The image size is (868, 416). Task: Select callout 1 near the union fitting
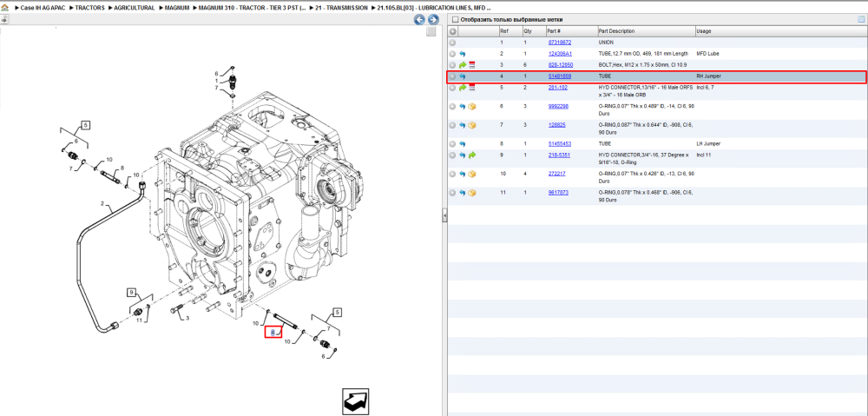point(217,80)
